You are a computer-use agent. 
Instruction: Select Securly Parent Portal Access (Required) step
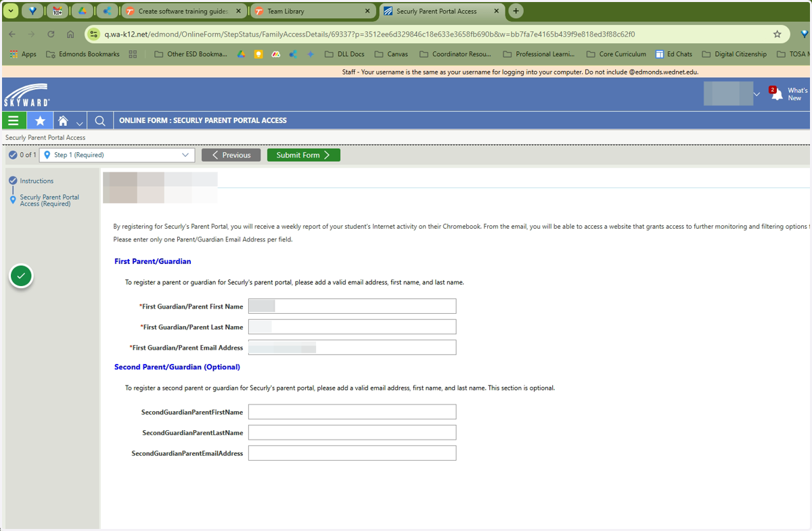click(x=49, y=200)
